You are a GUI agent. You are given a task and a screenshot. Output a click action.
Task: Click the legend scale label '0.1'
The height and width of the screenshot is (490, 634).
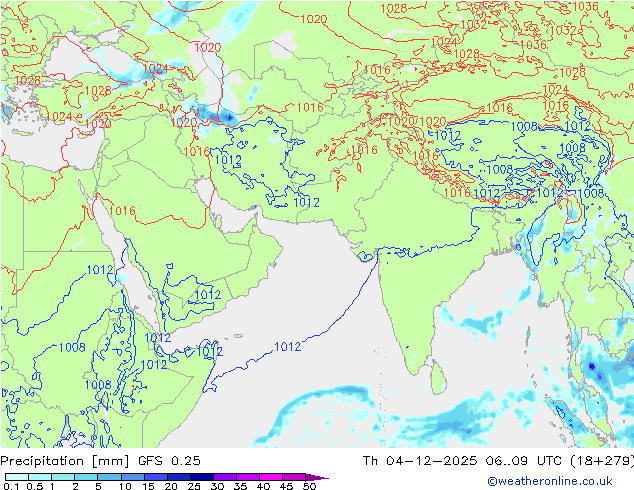tap(11, 486)
